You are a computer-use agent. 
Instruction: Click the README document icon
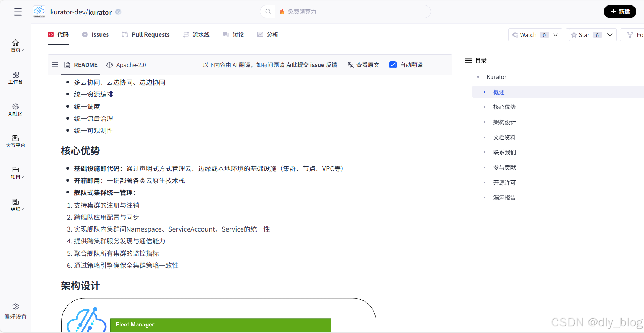point(67,65)
